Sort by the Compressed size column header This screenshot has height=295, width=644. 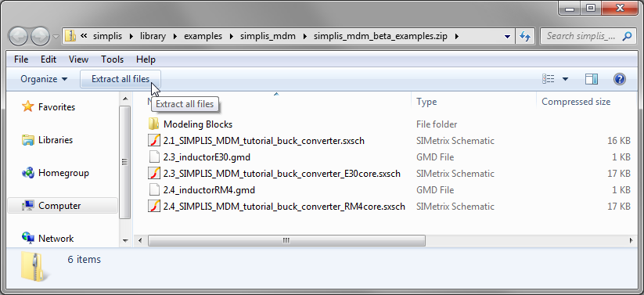[576, 102]
